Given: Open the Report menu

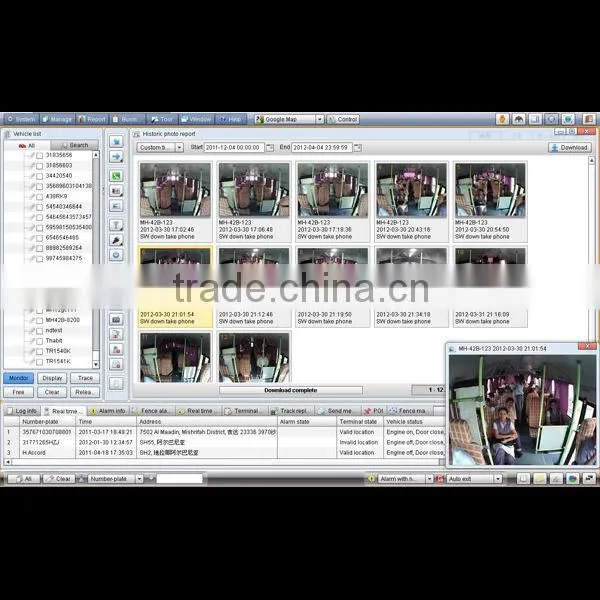Looking at the screenshot, I should [x=92, y=119].
